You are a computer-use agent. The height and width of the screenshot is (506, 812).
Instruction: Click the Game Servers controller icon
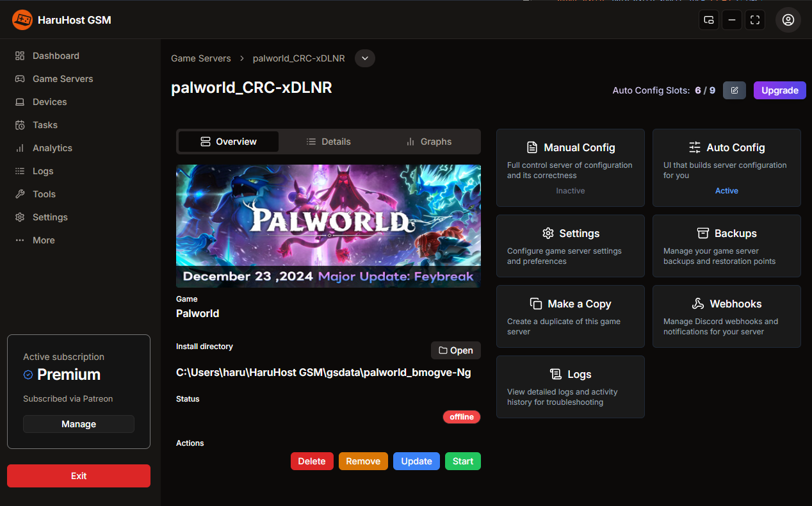click(x=20, y=79)
